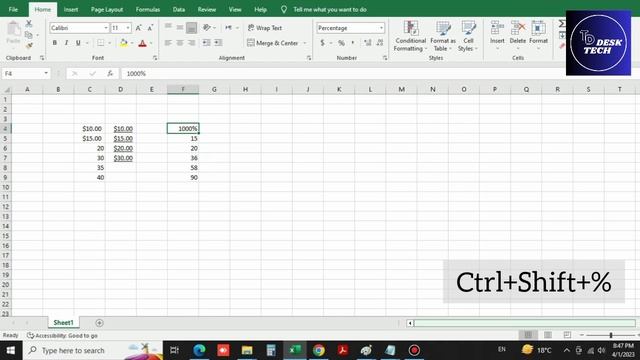Switch to the Formulas tab
The height and width of the screenshot is (360, 640).
[x=148, y=9]
